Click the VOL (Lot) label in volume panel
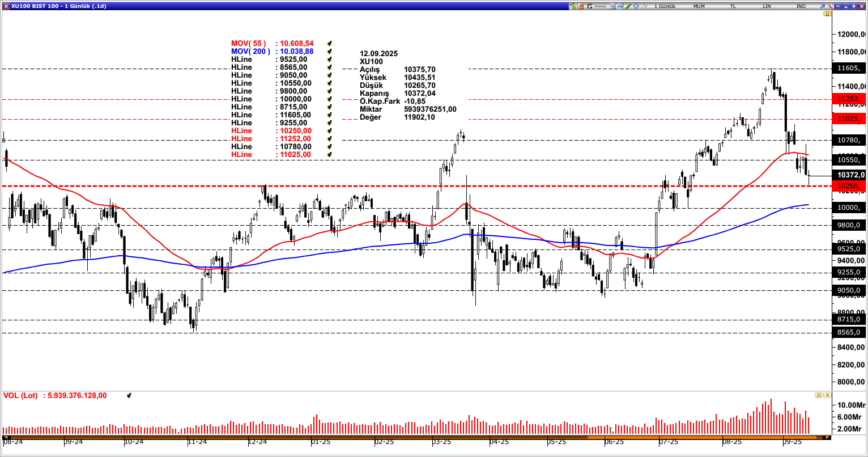This screenshot has width=868, height=457. tap(20, 396)
